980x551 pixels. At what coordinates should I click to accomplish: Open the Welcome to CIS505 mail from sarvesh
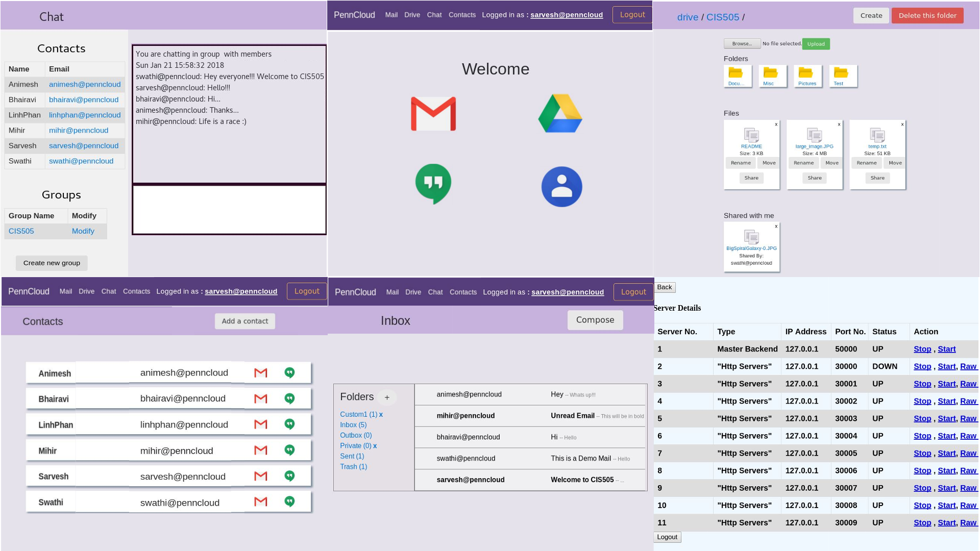pyautogui.click(x=531, y=480)
